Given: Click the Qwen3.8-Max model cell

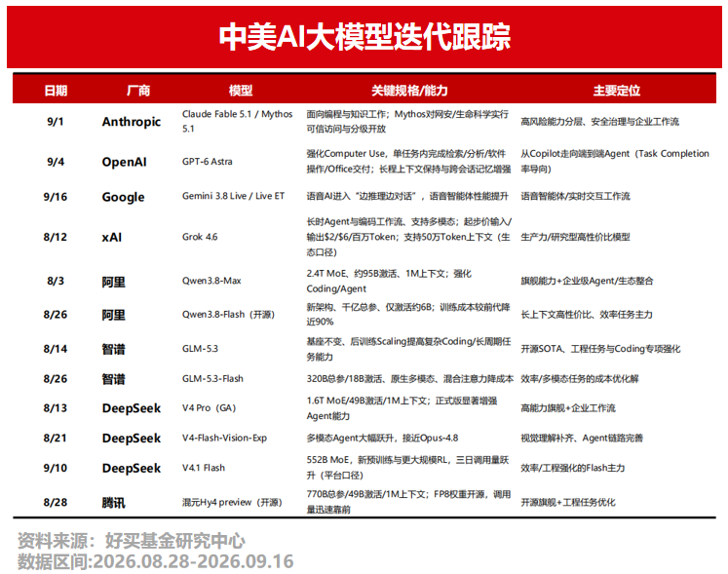Looking at the screenshot, I should [x=211, y=281].
